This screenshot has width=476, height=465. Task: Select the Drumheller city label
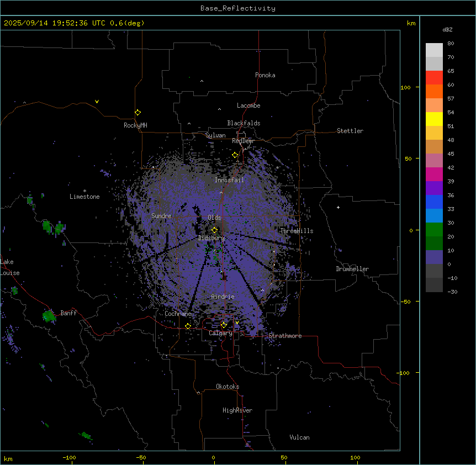click(x=352, y=269)
